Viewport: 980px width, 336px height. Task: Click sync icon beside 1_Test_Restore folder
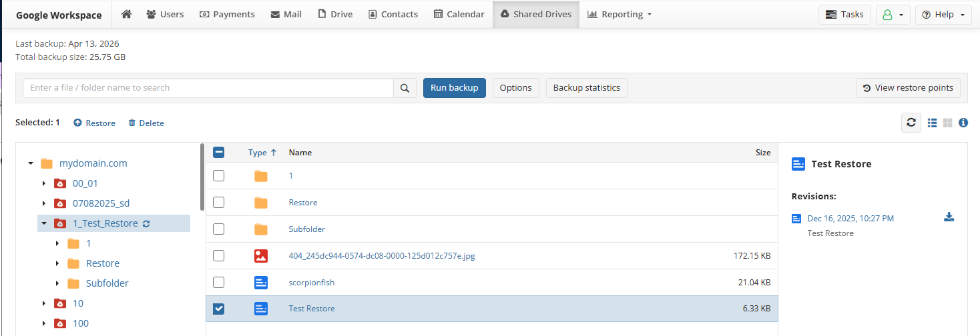click(x=146, y=224)
